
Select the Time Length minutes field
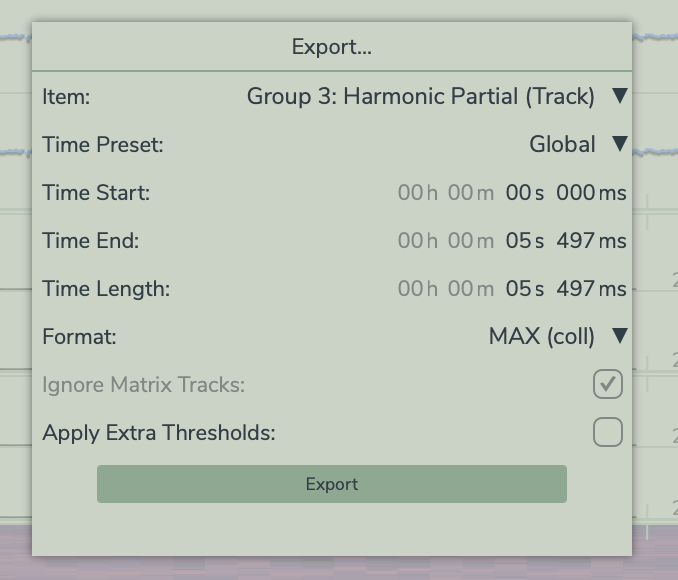pyautogui.click(x=470, y=288)
